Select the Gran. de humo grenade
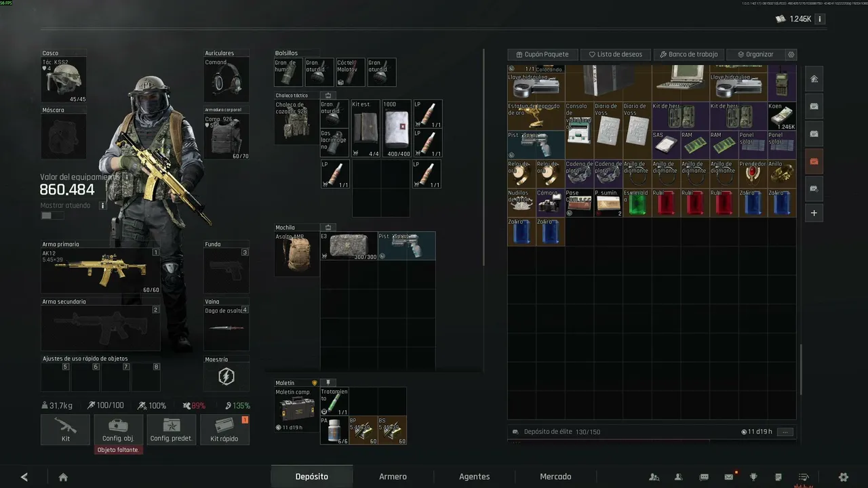This screenshot has height=488, width=868. [x=288, y=73]
